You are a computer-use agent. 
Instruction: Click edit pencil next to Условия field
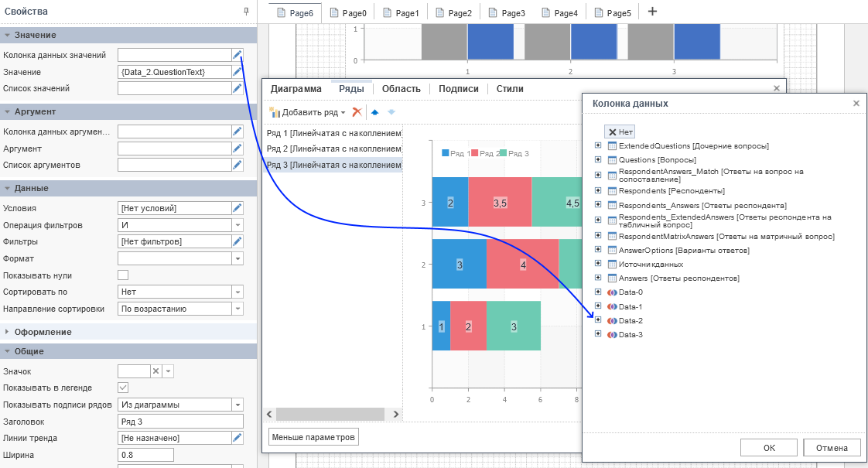point(238,208)
